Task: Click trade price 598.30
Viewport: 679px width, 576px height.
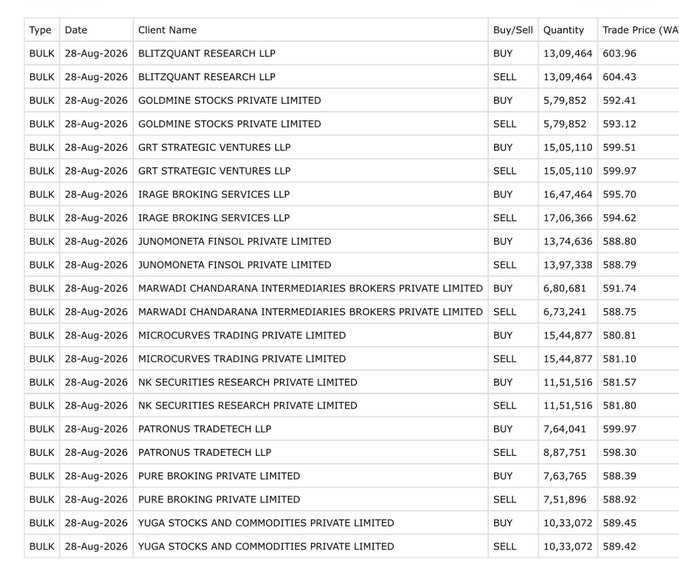Action: click(x=620, y=452)
